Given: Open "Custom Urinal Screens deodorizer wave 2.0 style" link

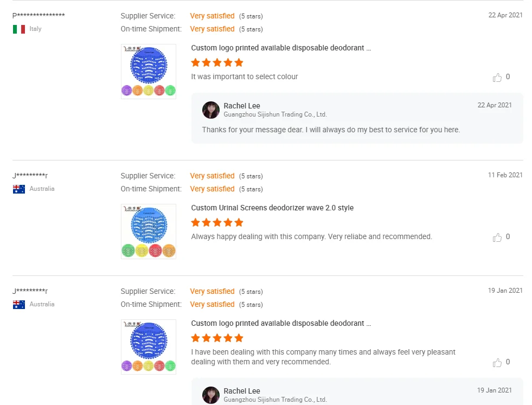Looking at the screenshot, I should click(x=272, y=208).
